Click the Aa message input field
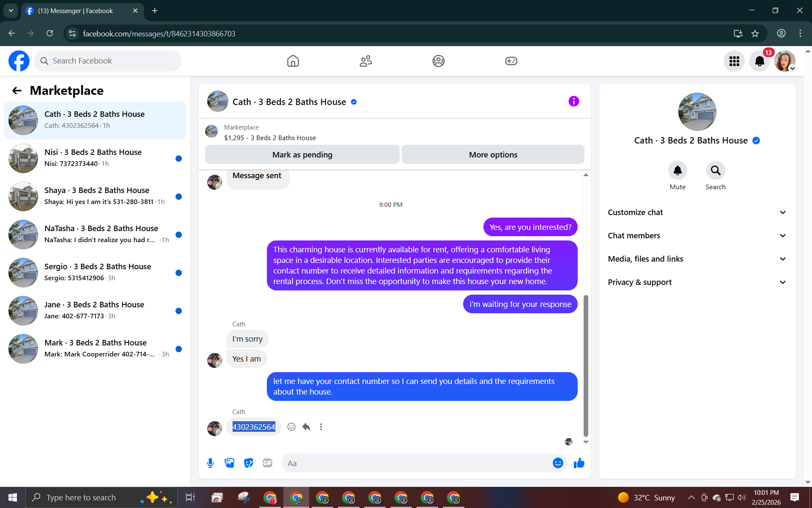Viewport: 812px width, 508px height. (417, 463)
